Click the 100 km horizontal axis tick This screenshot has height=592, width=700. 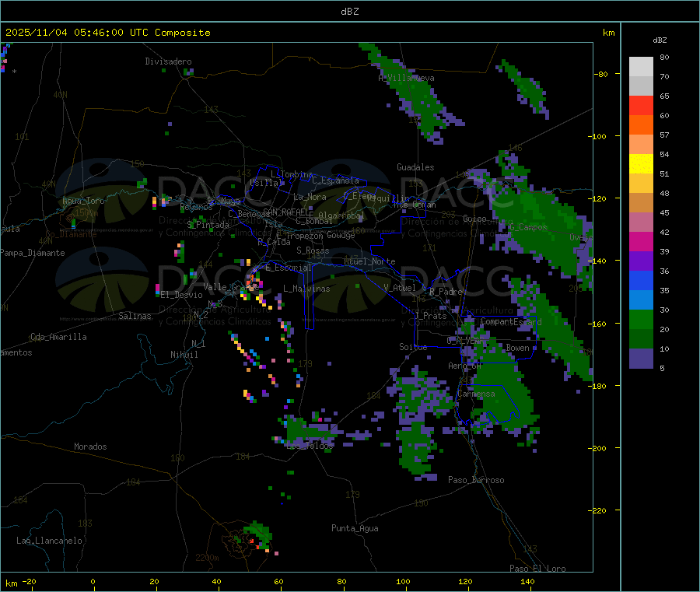[x=403, y=582]
